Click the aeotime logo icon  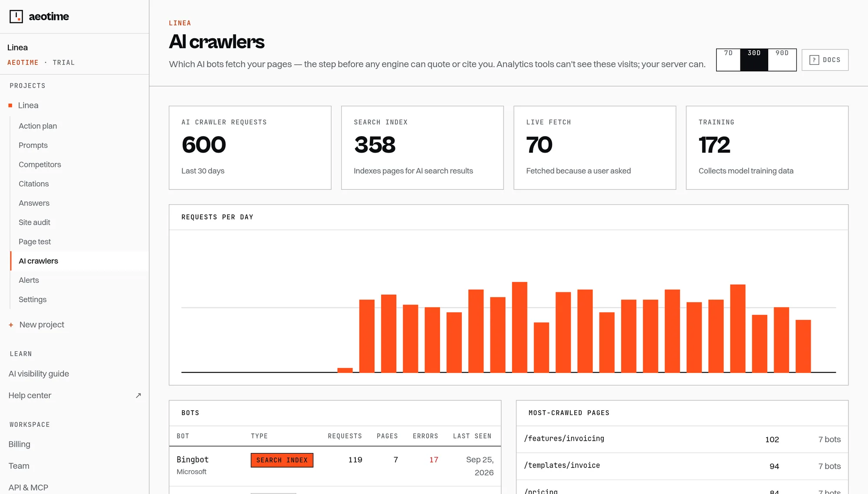[x=16, y=16]
